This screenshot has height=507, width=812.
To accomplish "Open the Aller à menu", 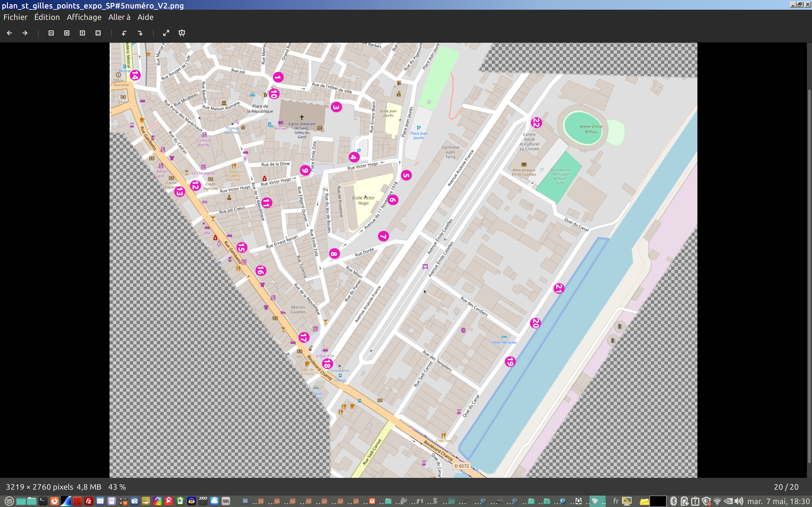I will coord(119,17).
